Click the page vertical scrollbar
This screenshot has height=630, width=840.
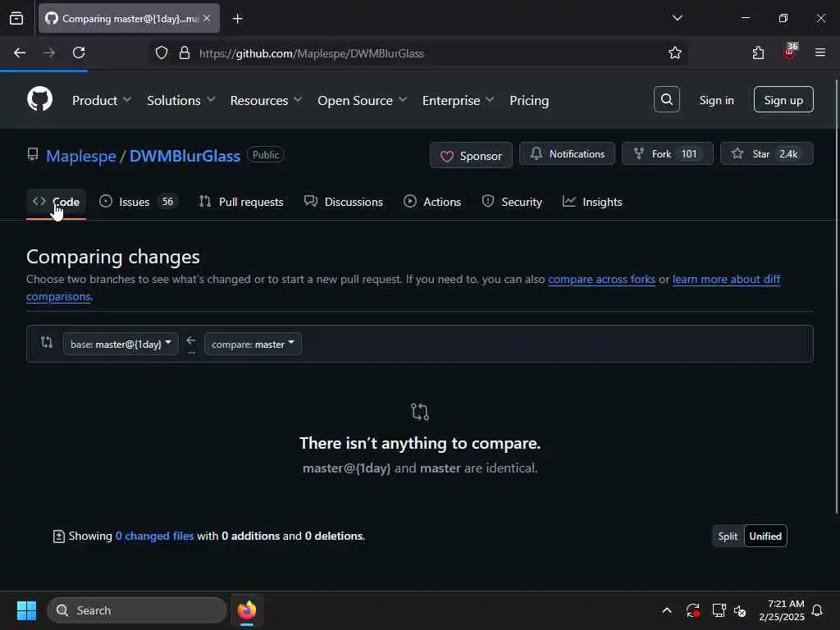tap(835, 297)
